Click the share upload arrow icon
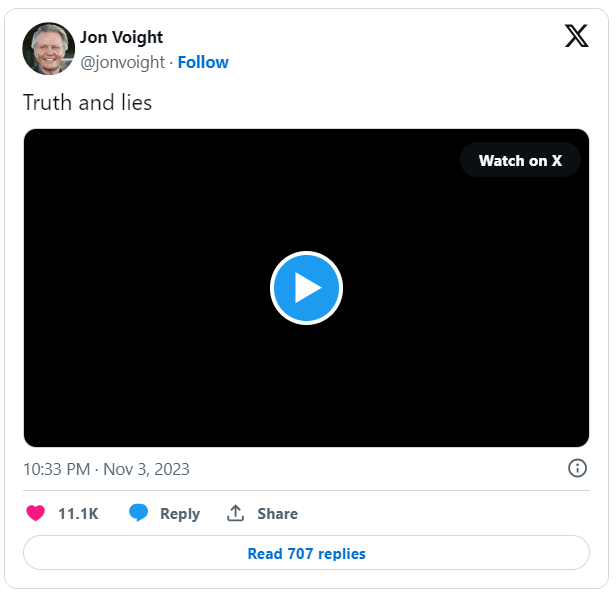 click(x=235, y=513)
